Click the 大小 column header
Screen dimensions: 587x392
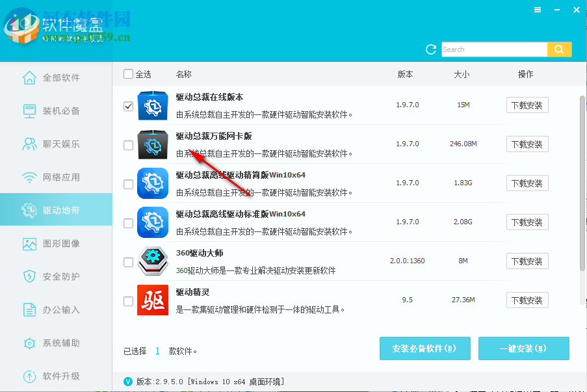click(462, 74)
